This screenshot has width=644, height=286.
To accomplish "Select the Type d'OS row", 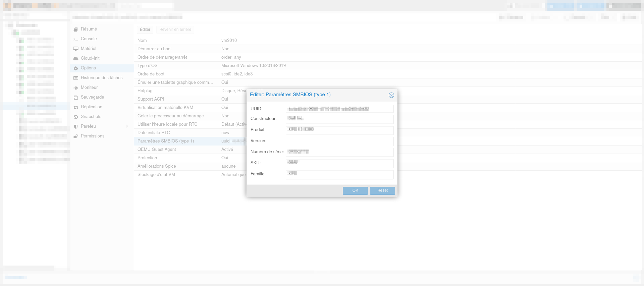I will [388, 65].
